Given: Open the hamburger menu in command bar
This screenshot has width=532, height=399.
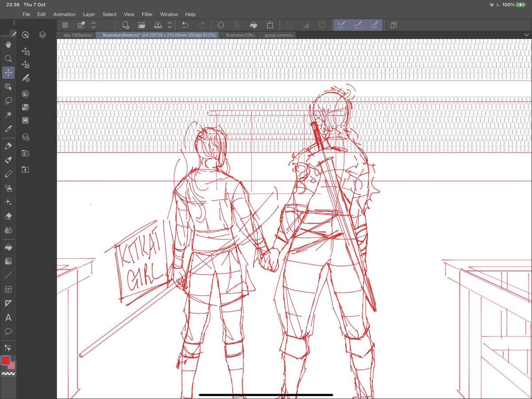Looking at the screenshot, I should (x=65, y=25).
